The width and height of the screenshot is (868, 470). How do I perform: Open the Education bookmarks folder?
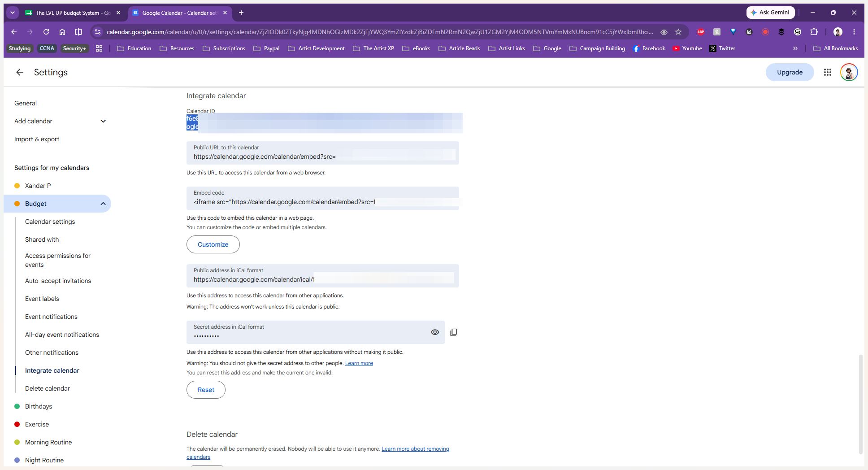pyautogui.click(x=134, y=48)
